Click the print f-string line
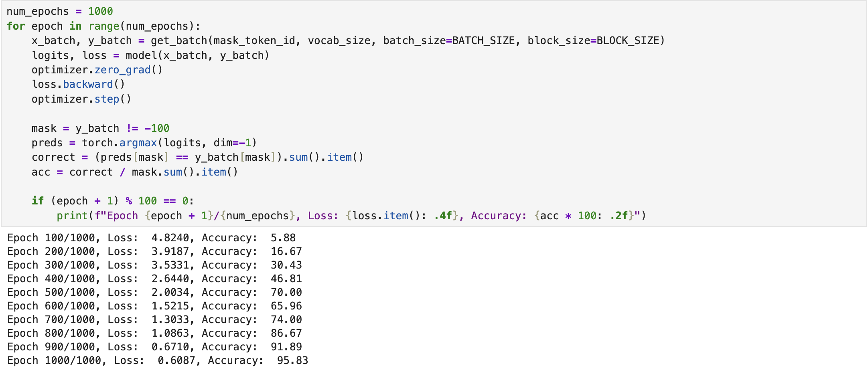 351,216
